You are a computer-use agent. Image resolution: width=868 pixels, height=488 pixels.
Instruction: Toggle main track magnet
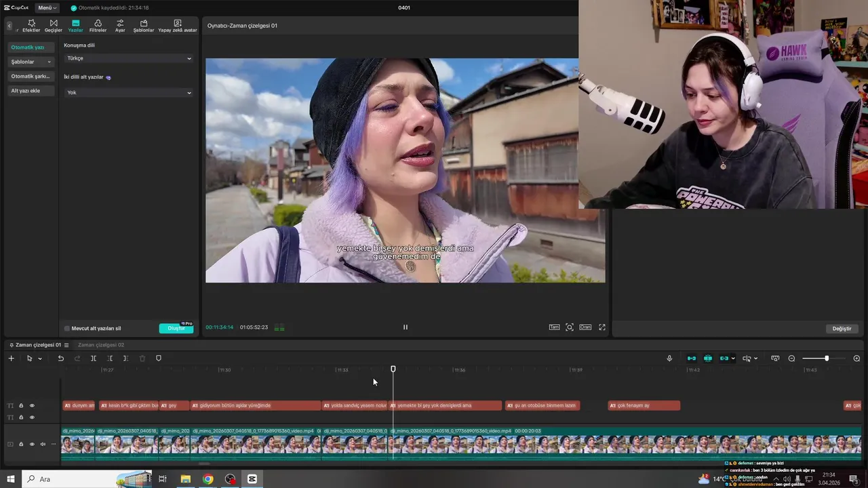[692, 359]
